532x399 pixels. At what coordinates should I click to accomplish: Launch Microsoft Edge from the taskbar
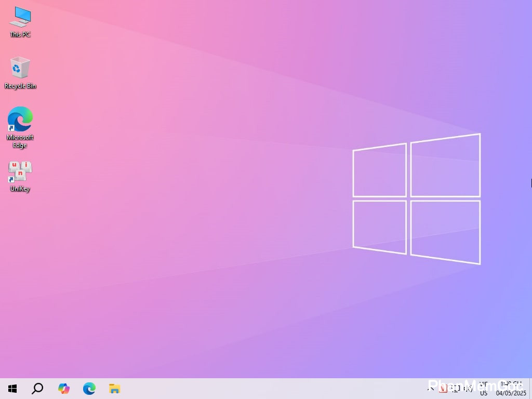click(x=89, y=389)
